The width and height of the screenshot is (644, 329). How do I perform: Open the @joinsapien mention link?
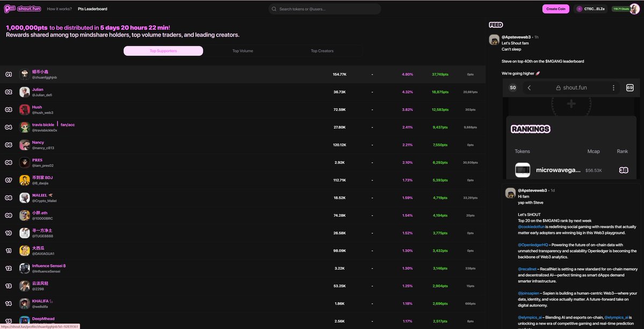(x=528, y=293)
